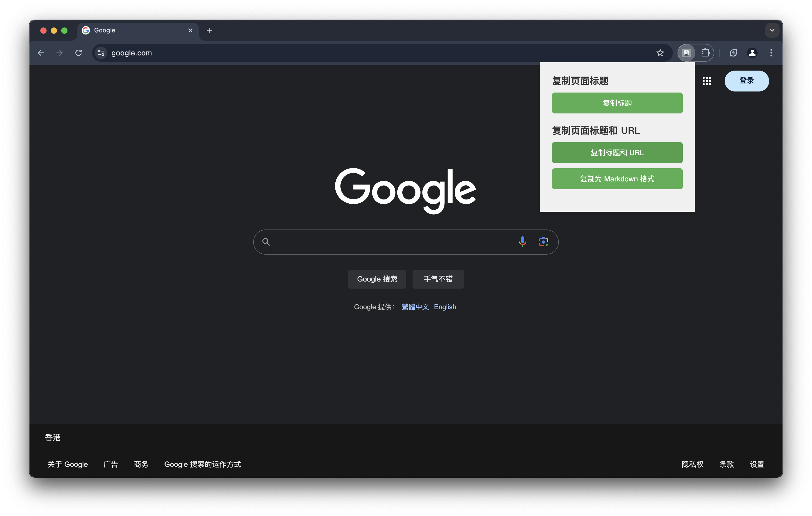Expand the tab search dropdown arrow
This screenshot has height=516, width=812.
[772, 30]
